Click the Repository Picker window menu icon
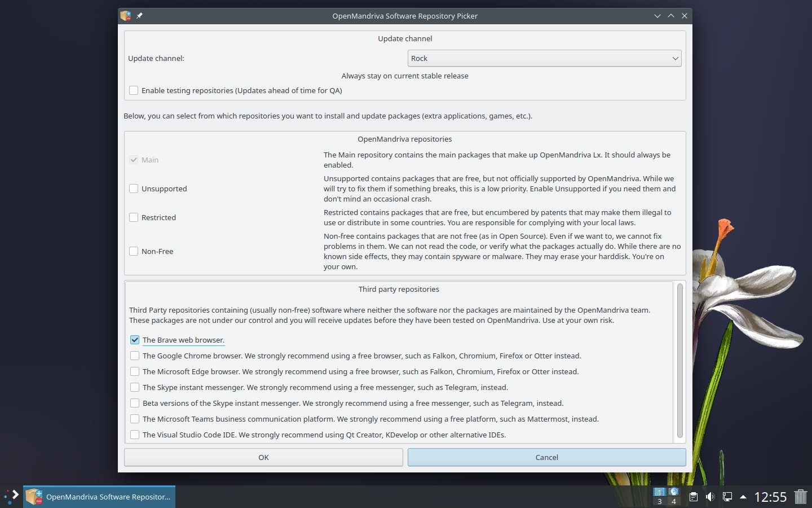 [x=125, y=16]
